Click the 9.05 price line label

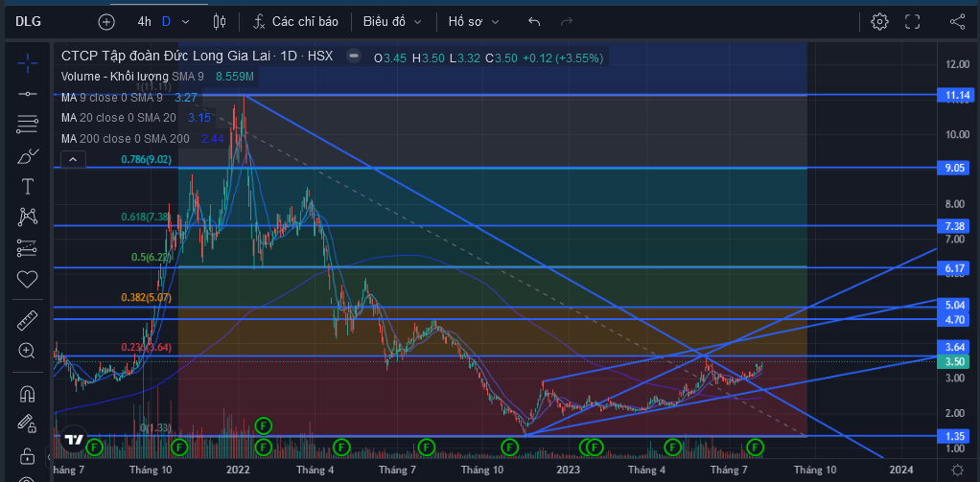956,168
